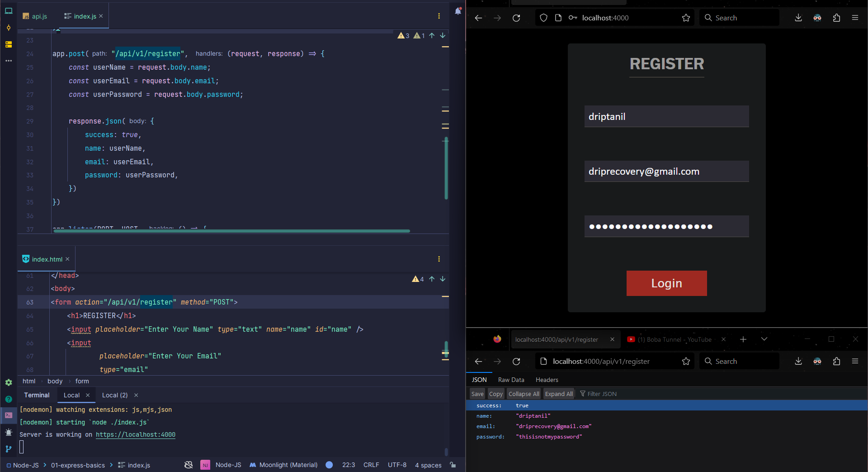Expand Firefox list all tabs chevron
This screenshot has height=472, width=868.
[764, 339]
